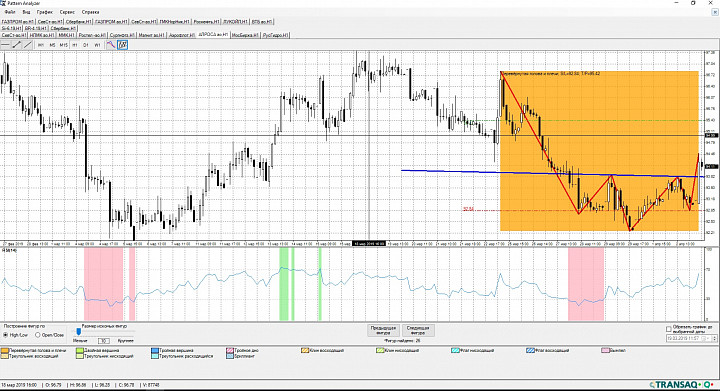The width and height of the screenshot is (720, 391).
Task: Click the Бриллиант legend swatch
Action: (230, 356)
